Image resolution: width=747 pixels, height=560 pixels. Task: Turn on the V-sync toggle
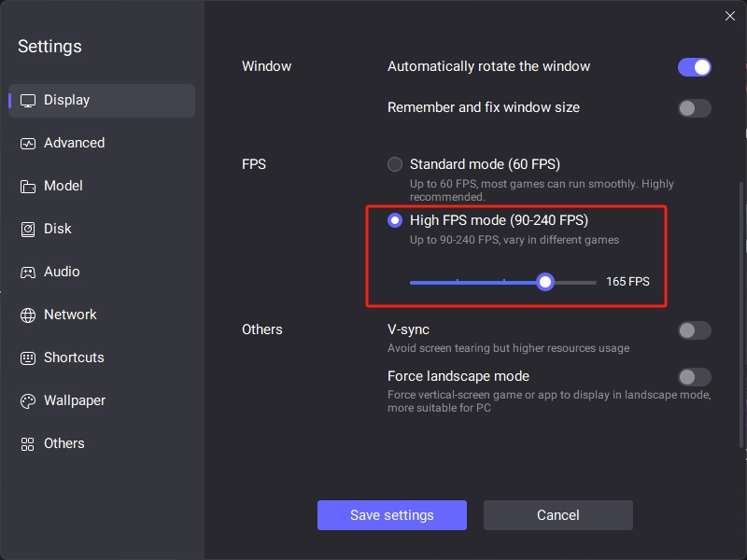click(694, 330)
